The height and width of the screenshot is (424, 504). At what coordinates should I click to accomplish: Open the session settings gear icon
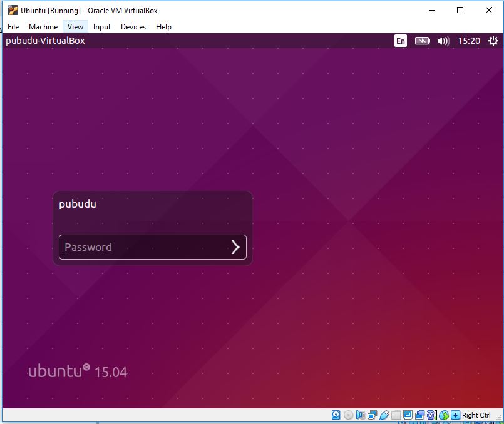coord(493,41)
